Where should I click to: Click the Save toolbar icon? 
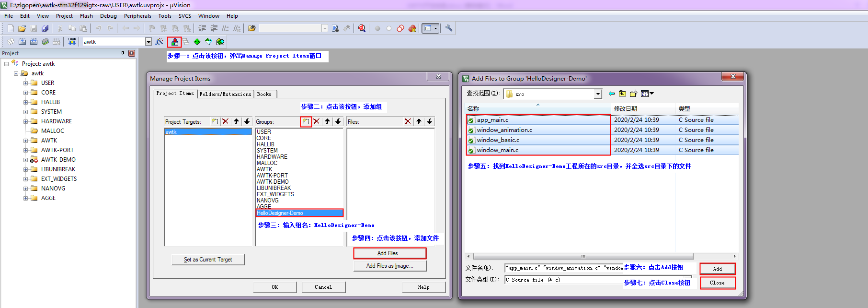point(34,28)
